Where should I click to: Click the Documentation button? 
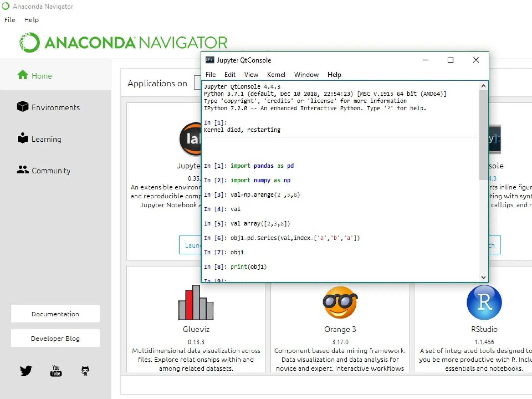coord(55,314)
